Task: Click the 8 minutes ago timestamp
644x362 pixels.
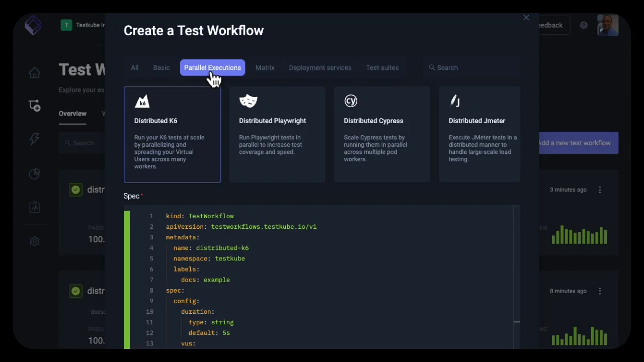Action: point(568,291)
